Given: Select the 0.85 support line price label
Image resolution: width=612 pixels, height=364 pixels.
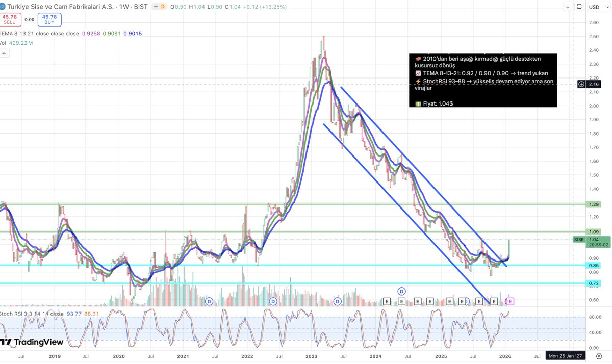Looking at the screenshot, I should pyautogui.click(x=594, y=265).
